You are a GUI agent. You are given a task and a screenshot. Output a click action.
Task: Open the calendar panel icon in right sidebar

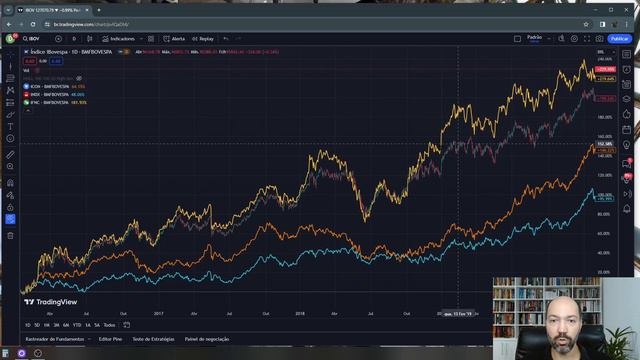click(x=627, y=130)
